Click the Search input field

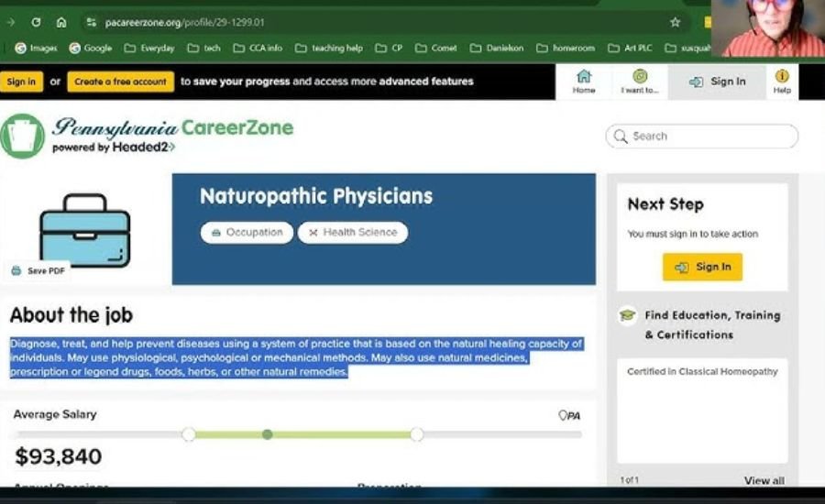[702, 137]
